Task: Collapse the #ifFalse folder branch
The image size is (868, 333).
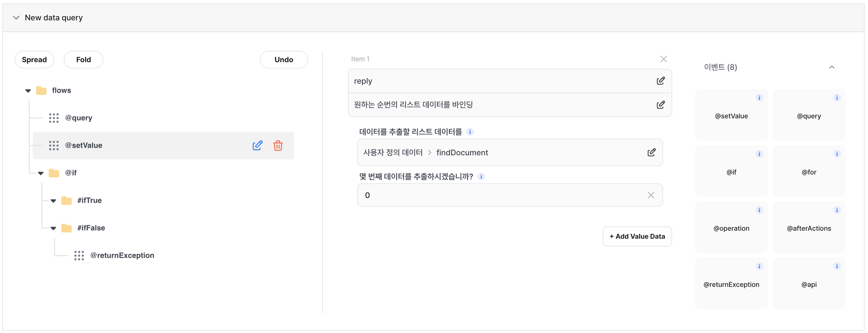Action: 53,228
